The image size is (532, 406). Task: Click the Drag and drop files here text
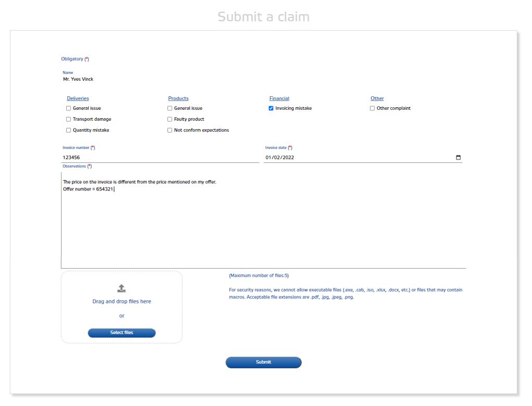(121, 301)
